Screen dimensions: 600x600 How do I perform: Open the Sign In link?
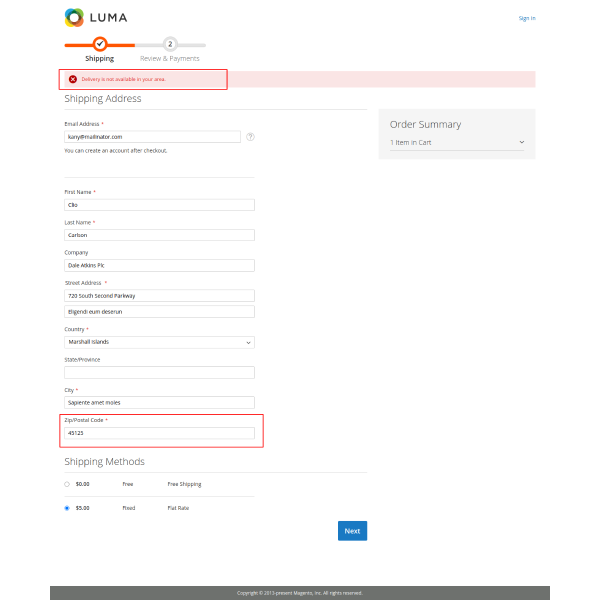(526, 18)
